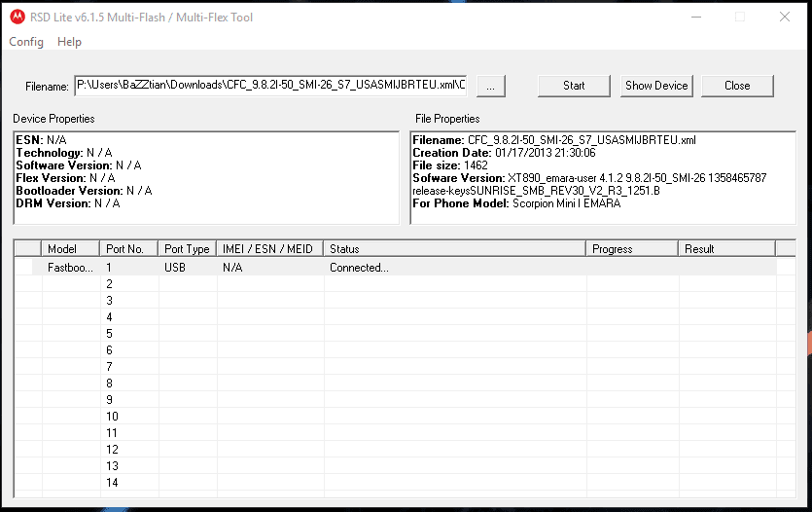
Task: Close the RSD Lite window via X
Action: [x=785, y=18]
